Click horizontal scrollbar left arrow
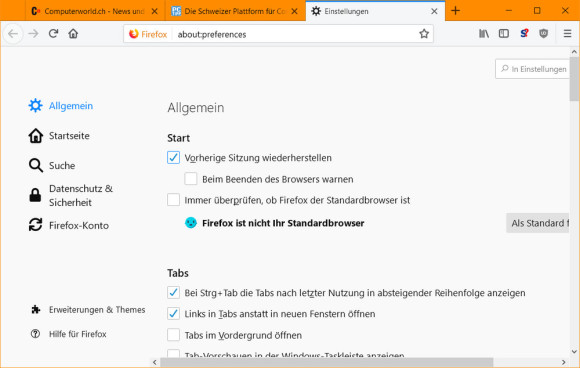The image size is (580, 368). pos(155,362)
